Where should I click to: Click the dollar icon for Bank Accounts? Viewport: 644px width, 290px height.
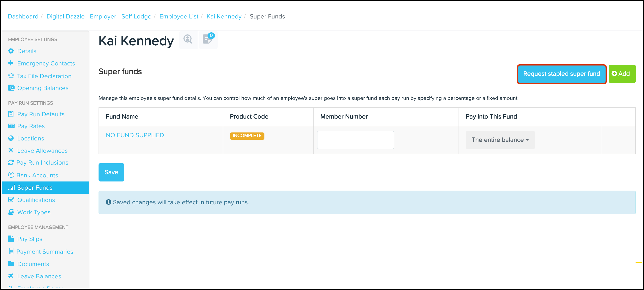click(x=11, y=175)
